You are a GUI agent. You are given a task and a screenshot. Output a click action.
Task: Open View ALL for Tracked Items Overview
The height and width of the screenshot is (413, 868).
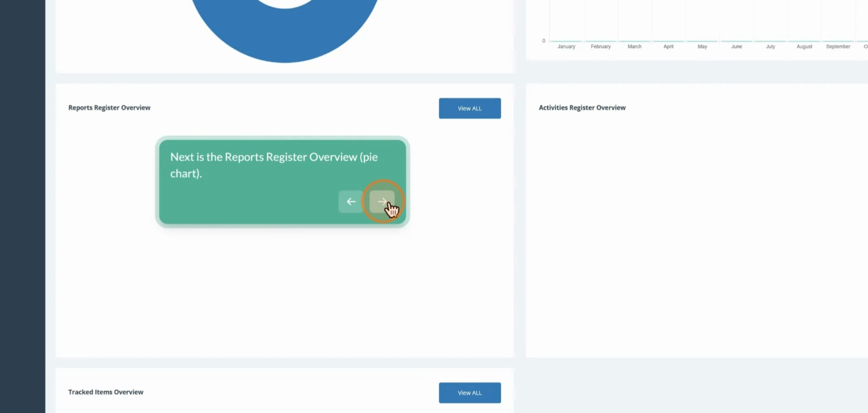[x=470, y=393]
